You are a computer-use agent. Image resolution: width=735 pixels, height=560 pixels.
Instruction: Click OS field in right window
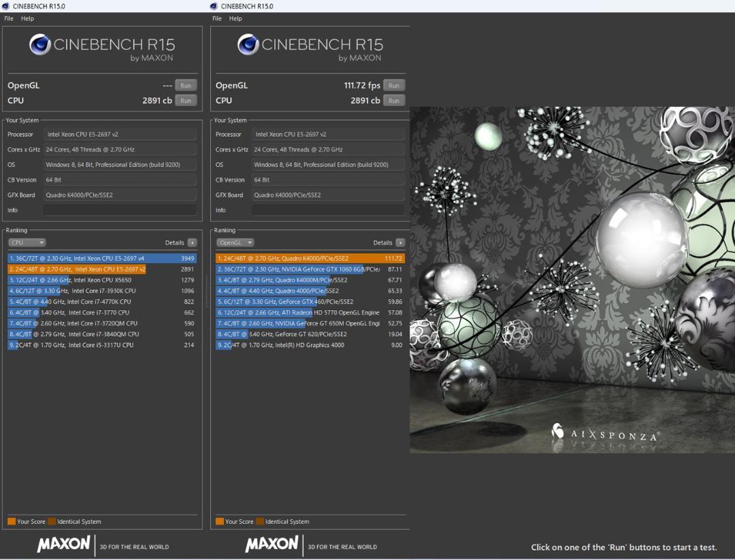(x=328, y=165)
